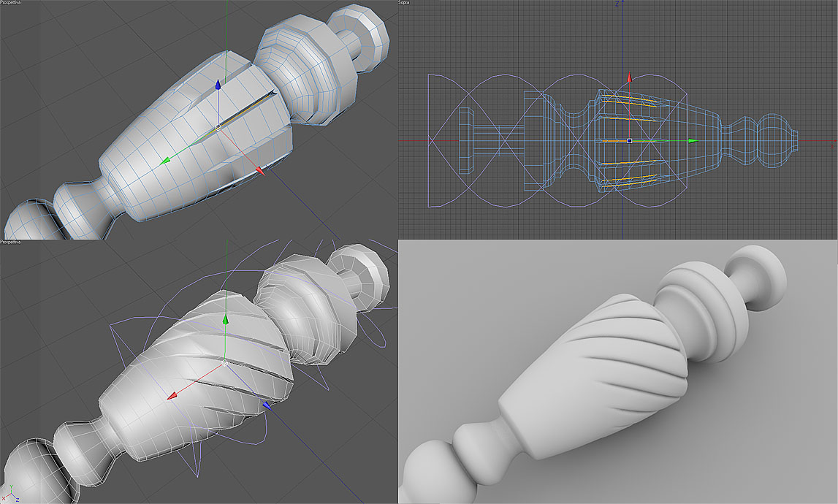Click the bottom-left viewport's Prospettiva label
Screen dimensions: 838x504
[11, 242]
